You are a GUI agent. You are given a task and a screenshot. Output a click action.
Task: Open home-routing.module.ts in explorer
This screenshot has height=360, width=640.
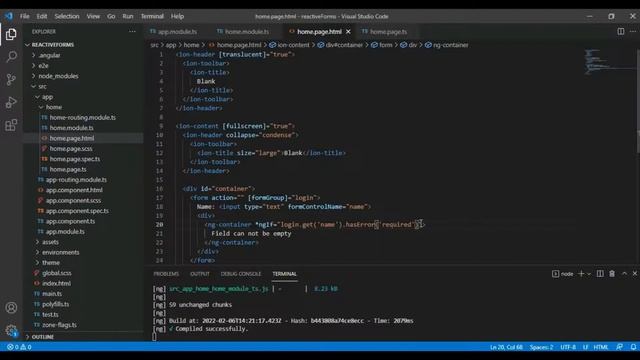[83, 118]
